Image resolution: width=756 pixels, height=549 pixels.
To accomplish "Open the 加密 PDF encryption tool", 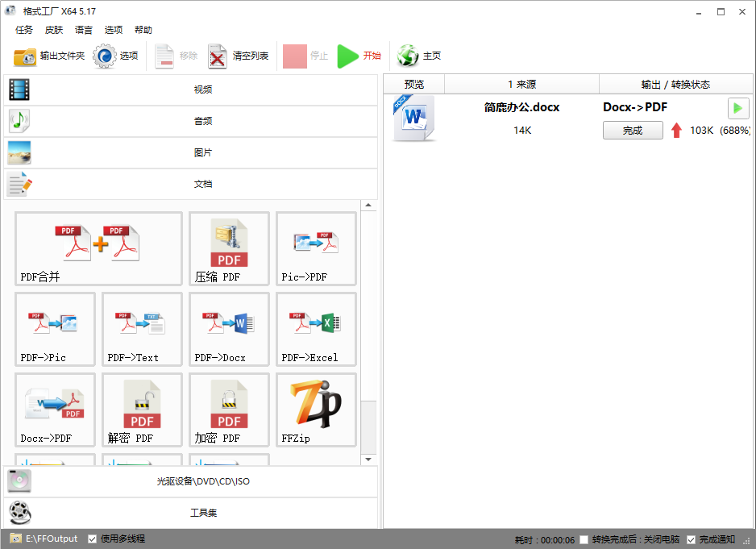I will [x=229, y=410].
